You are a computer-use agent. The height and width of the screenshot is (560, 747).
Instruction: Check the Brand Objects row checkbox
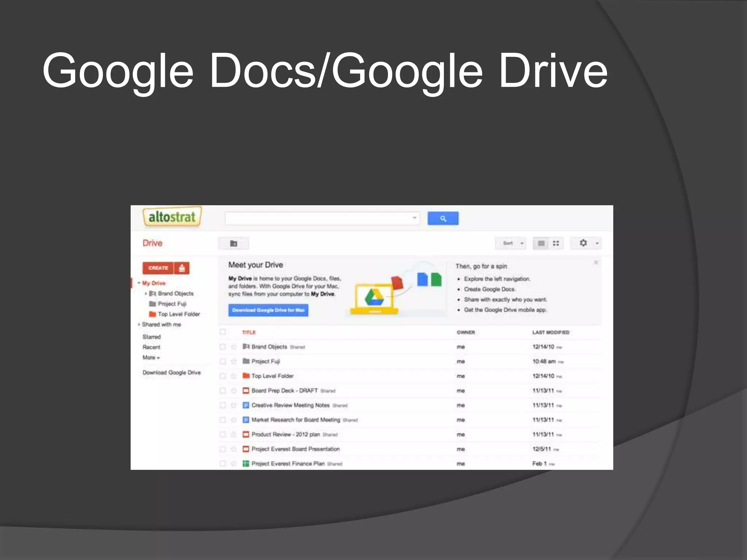tap(222, 347)
